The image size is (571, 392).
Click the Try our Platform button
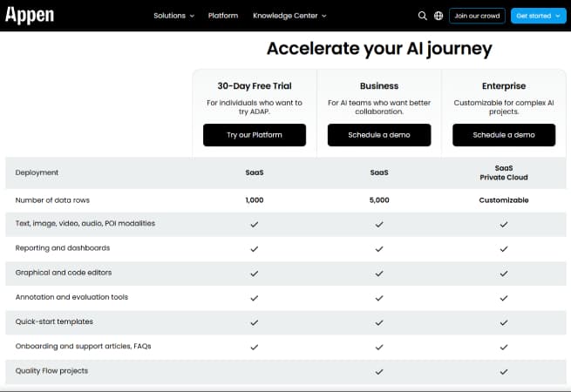click(x=255, y=135)
